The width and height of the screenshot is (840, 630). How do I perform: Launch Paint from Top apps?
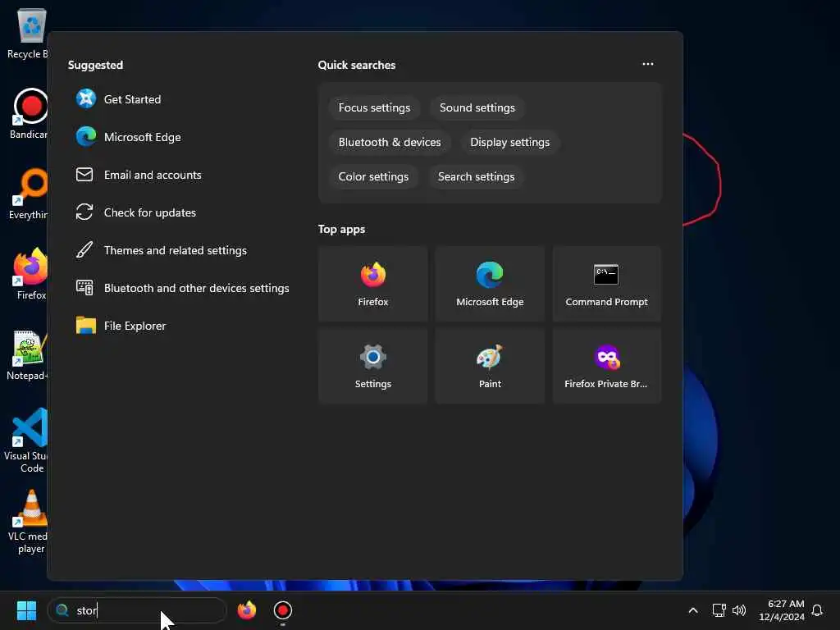coord(490,366)
